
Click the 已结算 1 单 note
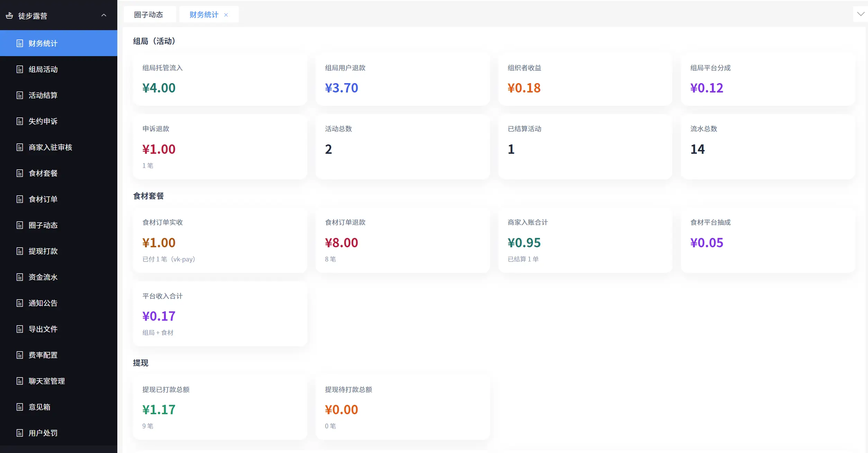(523, 259)
